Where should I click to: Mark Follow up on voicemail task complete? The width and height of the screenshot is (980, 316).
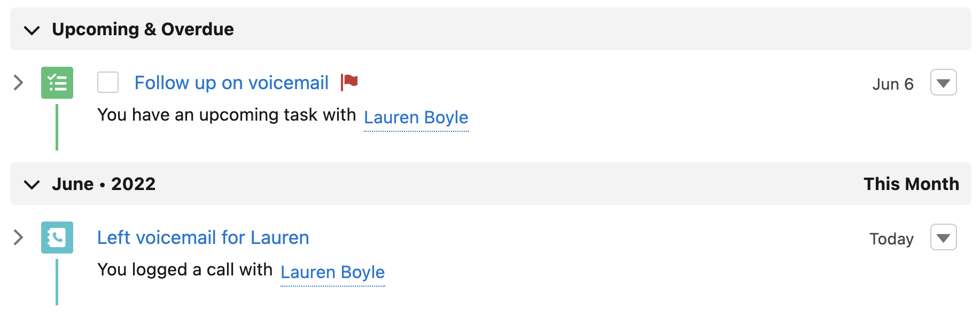point(108,83)
